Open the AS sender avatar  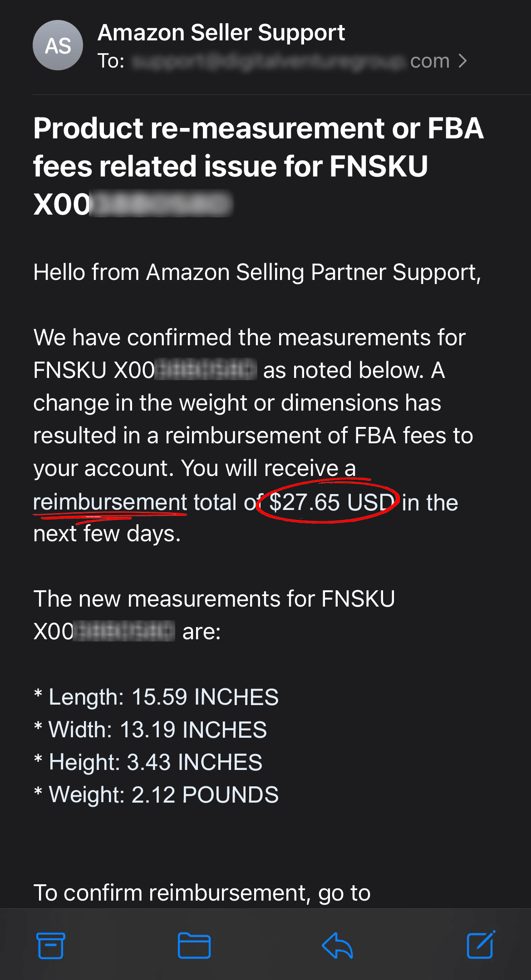pyautogui.click(x=58, y=45)
